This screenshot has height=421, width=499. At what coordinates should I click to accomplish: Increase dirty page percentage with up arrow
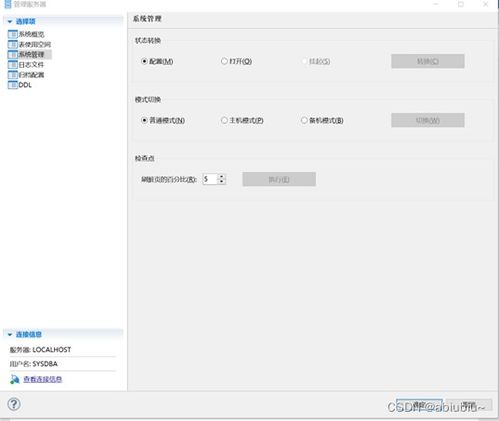222,176
